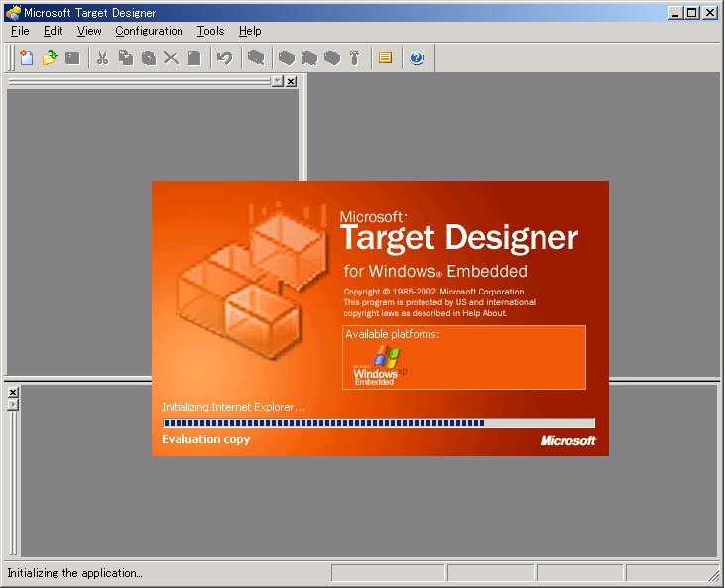Image resolution: width=725 pixels, height=588 pixels.
Task: Click the "Evaluation copy" label
Action: coord(205,439)
